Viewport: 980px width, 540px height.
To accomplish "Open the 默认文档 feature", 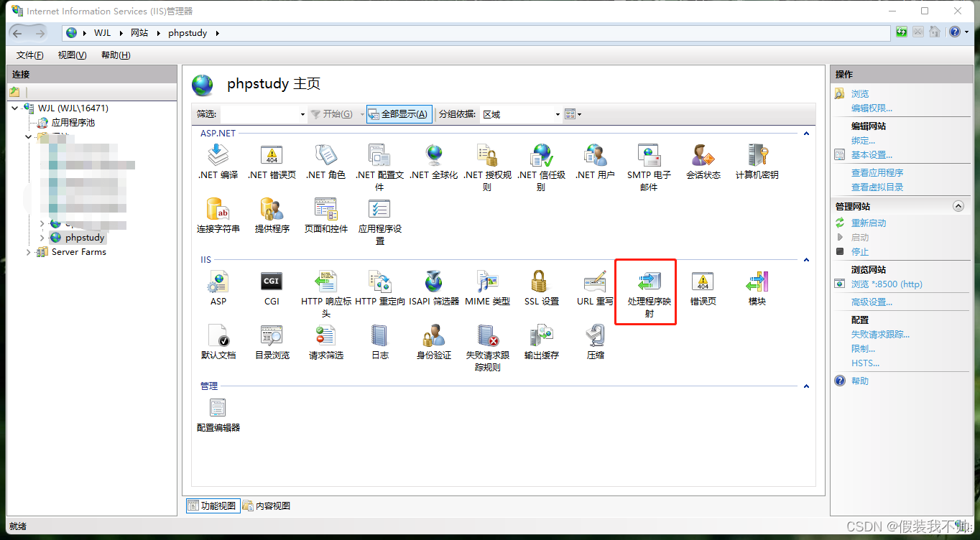I will click(218, 343).
